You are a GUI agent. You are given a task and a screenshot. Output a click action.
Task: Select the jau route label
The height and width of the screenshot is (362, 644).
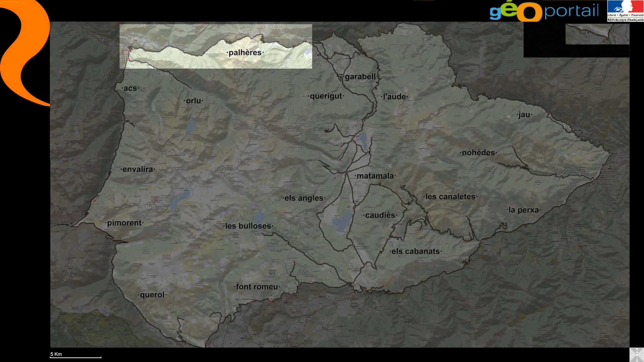(524, 115)
